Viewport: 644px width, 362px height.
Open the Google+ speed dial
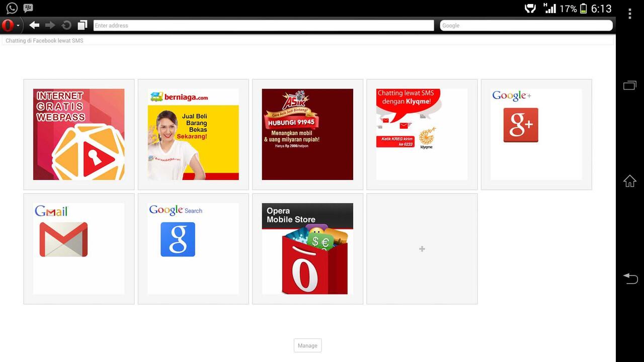[x=536, y=134]
